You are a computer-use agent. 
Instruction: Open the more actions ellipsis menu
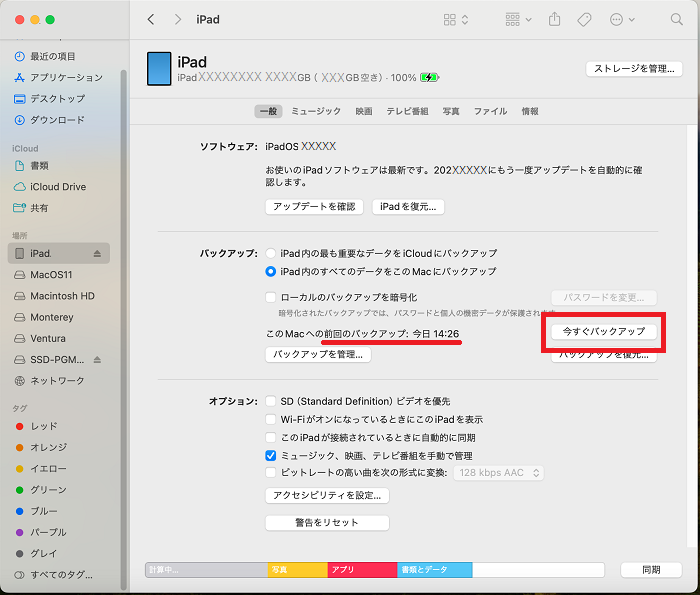[622, 19]
